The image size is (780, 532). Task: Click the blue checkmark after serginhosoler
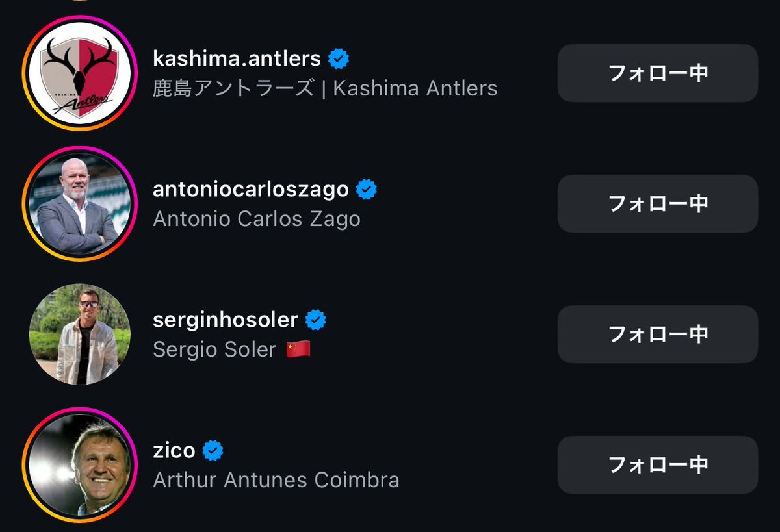click(316, 320)
